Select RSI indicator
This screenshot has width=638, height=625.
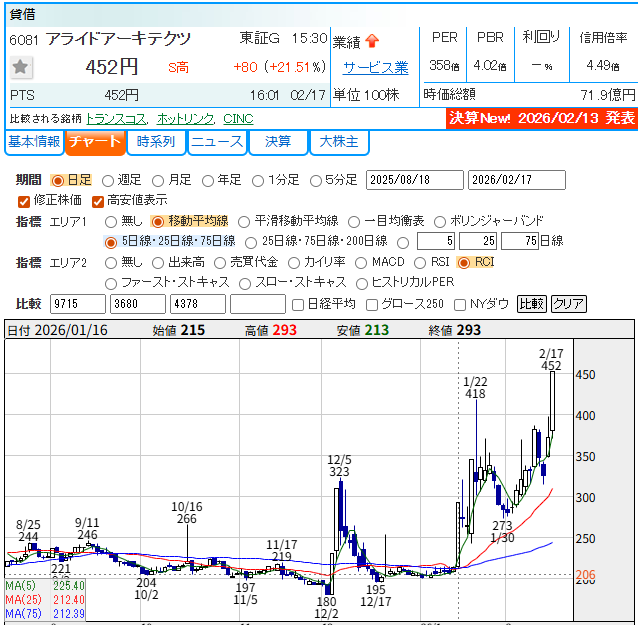420,263
